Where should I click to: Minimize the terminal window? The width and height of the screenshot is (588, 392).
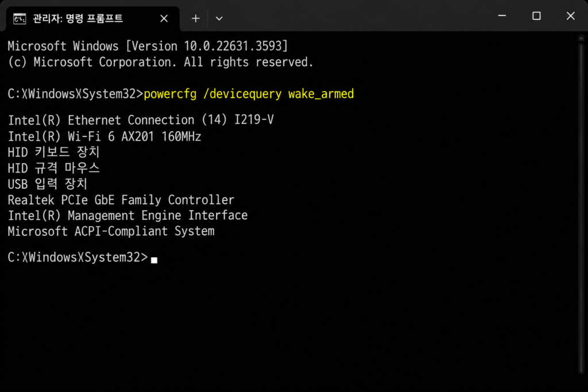point(502,15)
